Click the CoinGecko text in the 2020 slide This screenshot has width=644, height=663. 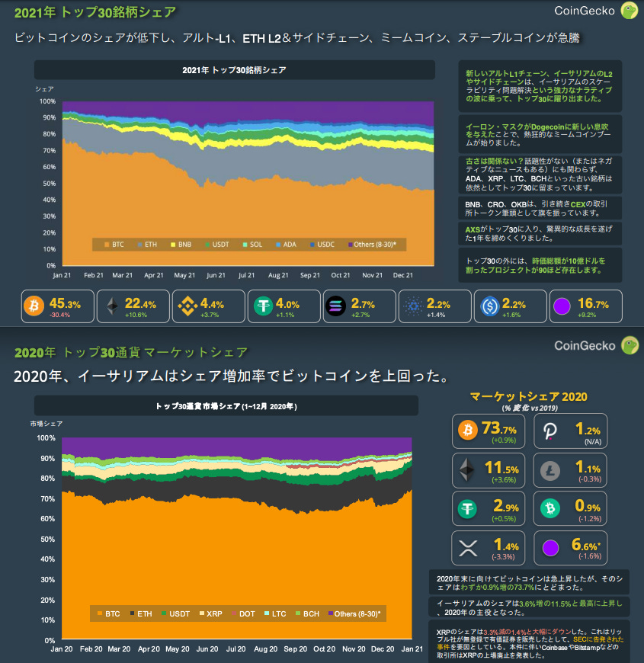point(585,345)
